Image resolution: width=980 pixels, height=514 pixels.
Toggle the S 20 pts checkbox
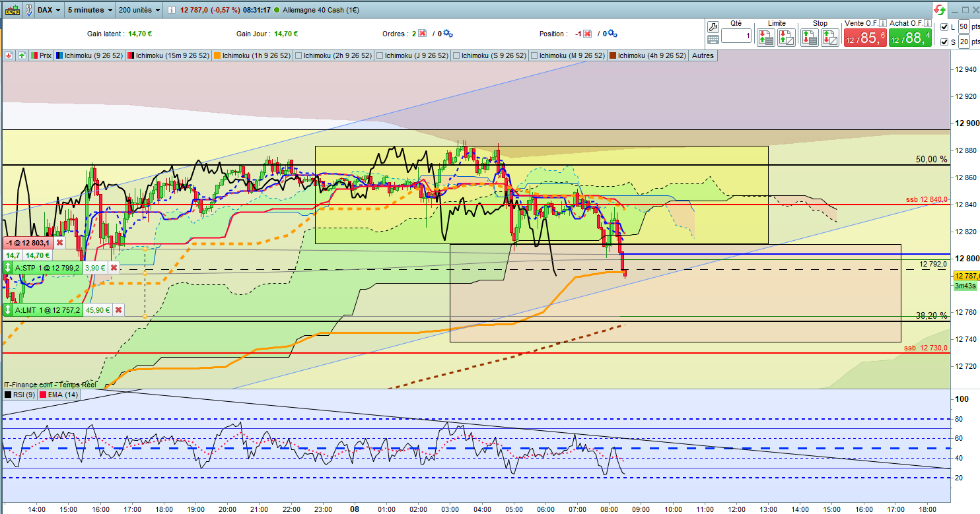(944, 42)
